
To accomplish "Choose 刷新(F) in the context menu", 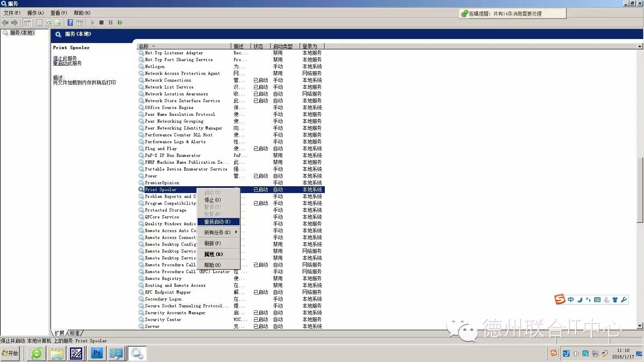I will point(219,243).
